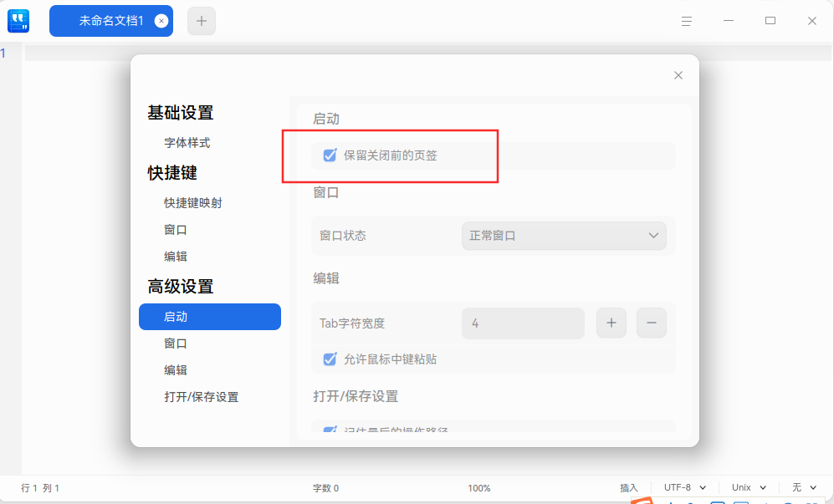
Task: Open 编辑 under 高级设置 section
Action: [x=176, y=370]
